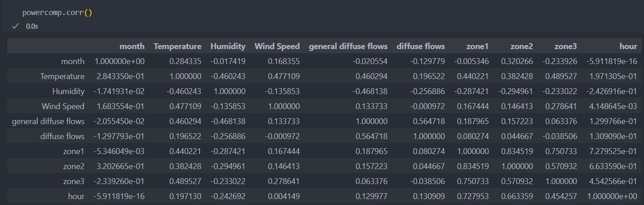The height and width of the screenshot is (205, 644).
Task: Select the general diffuse flows column header
Action: pyautogui.click(x=348, y=46)
